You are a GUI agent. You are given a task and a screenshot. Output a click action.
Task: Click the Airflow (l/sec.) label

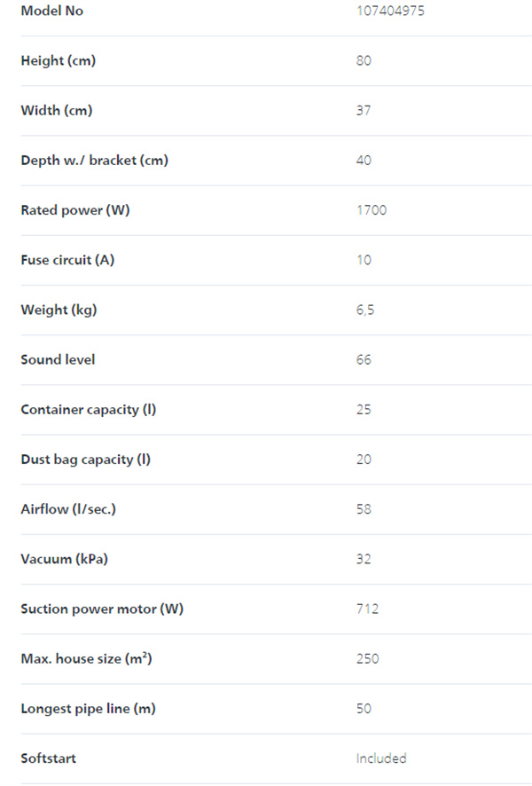[x=68, y=509]
